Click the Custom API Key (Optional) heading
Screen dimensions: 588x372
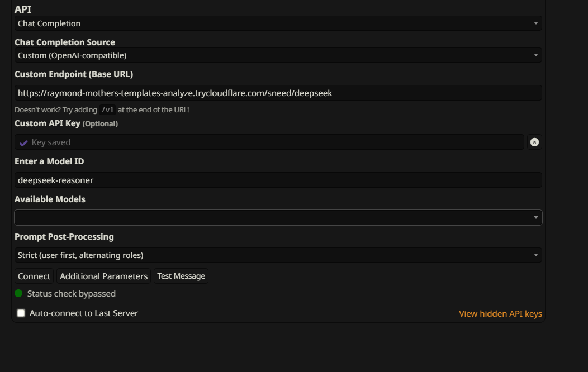click(66, 123)
